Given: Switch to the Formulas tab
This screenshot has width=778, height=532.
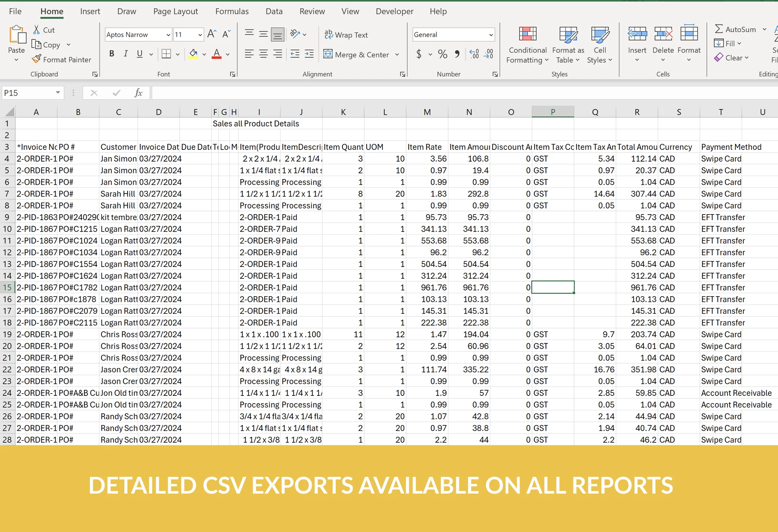Looking at the screenshot, I should pos(232,11).
